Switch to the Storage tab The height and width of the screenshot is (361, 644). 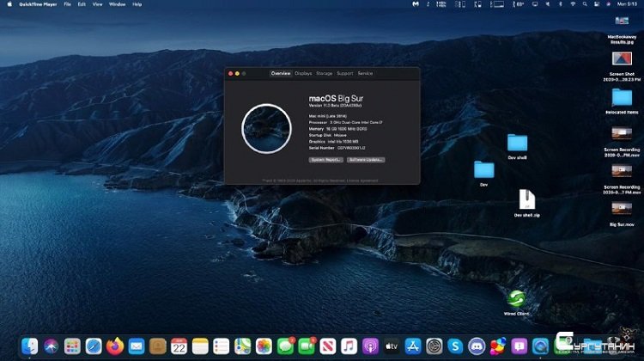[x=324, y=73]
